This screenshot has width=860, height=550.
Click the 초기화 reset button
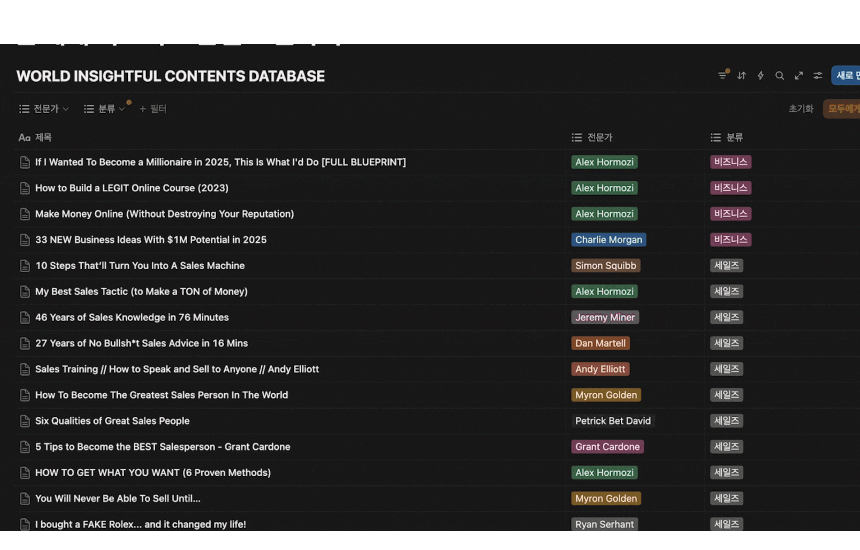tap(801, 108)
